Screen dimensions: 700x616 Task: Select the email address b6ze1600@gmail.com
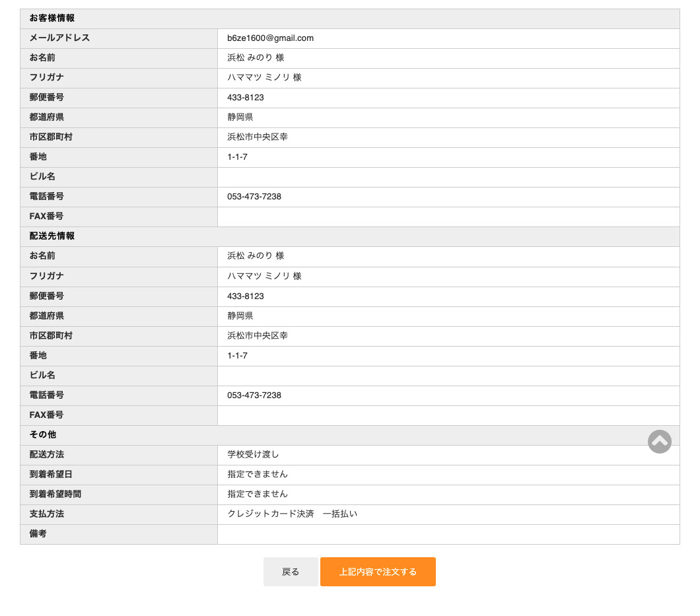(270, 38)
